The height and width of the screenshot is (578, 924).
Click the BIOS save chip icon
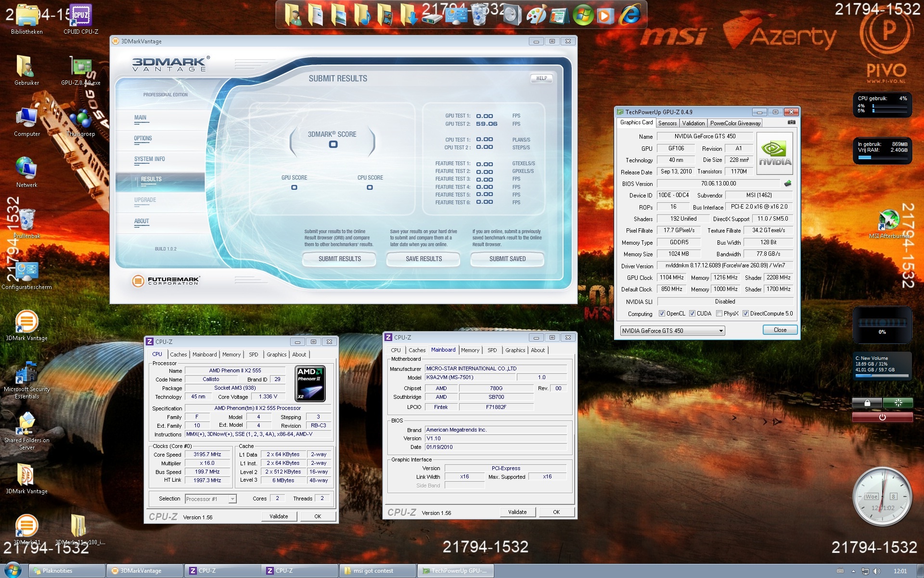[788, 184]
